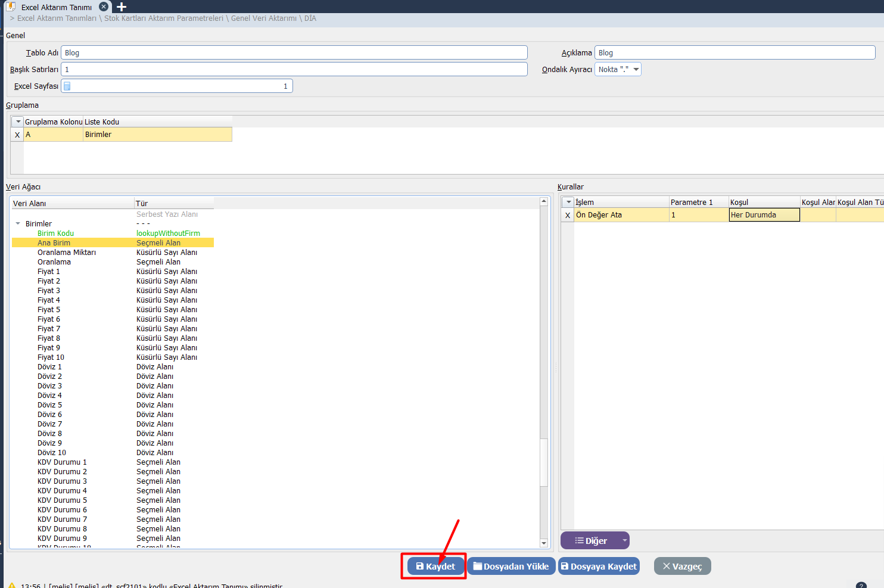The height and width of the screenshot is (588, 884).
Task: Click Dosyadan Yükle folder button
Action: pyautogui.click(x=511, y=566)
